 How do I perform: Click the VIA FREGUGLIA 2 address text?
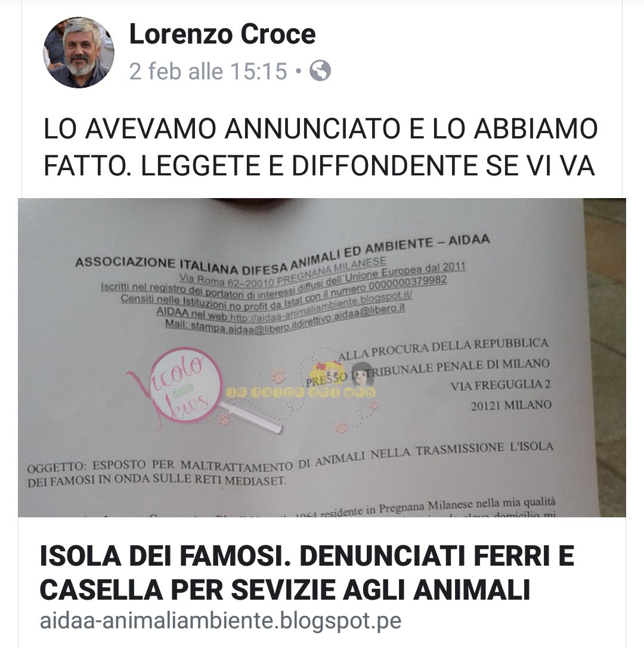[x=500, y=385]
